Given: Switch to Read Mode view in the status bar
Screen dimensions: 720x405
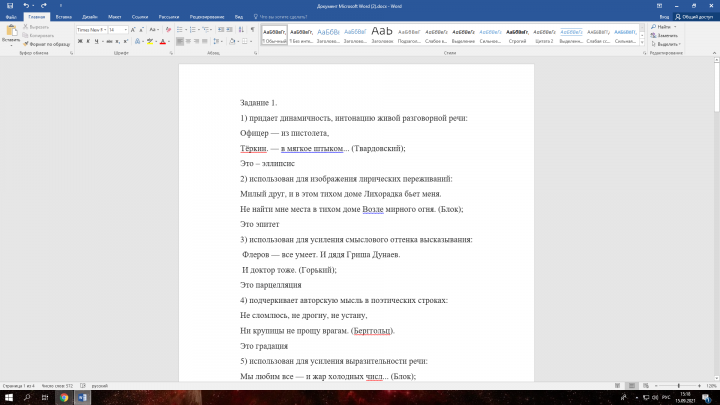Looking at the screenshot, I should point(618,386).
